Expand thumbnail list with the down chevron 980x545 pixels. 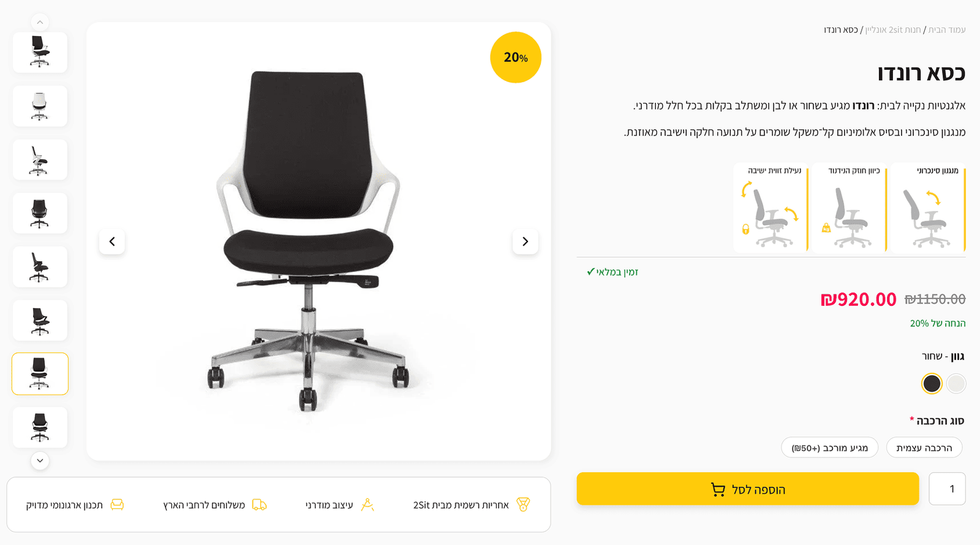coord(40,460)
